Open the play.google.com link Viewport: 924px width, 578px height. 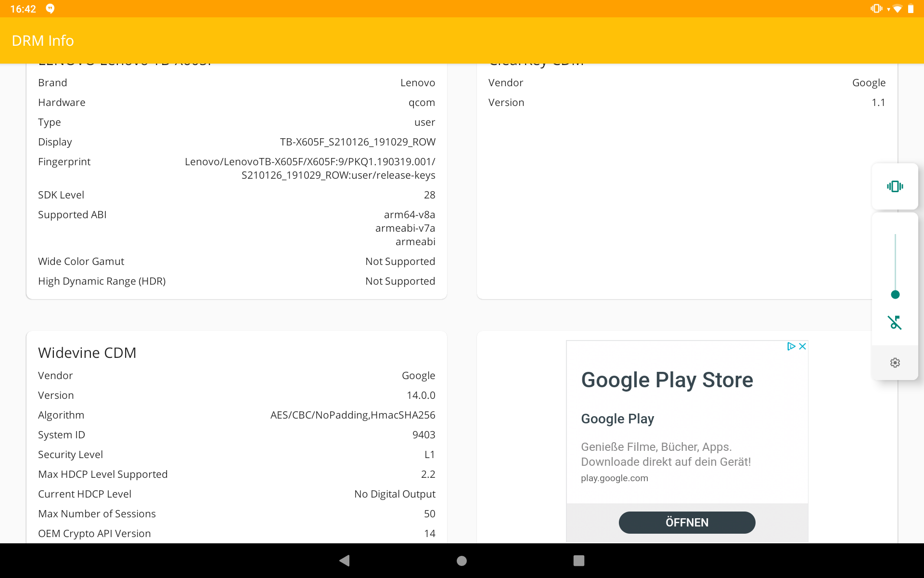pos(614,478)
